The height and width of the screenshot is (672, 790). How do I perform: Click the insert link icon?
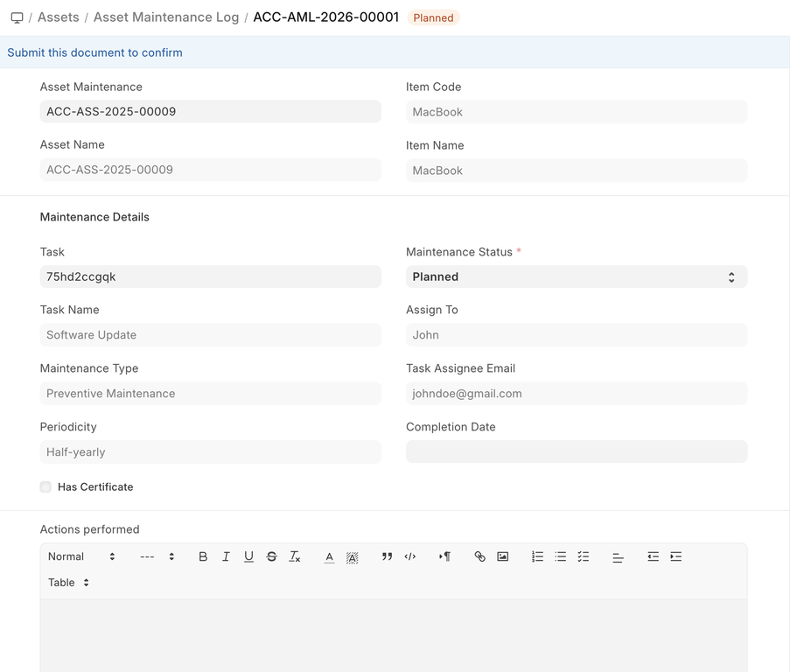click(x=479, y=556)
